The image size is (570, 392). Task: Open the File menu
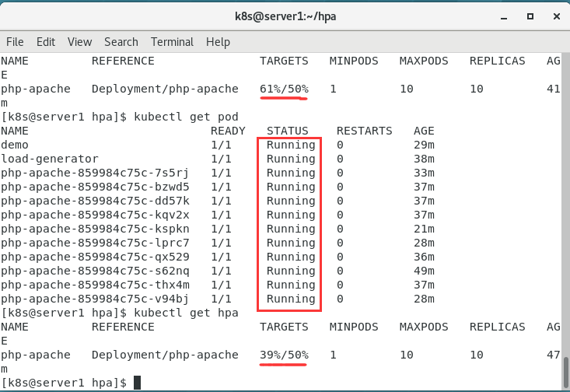tap(15, 42)
